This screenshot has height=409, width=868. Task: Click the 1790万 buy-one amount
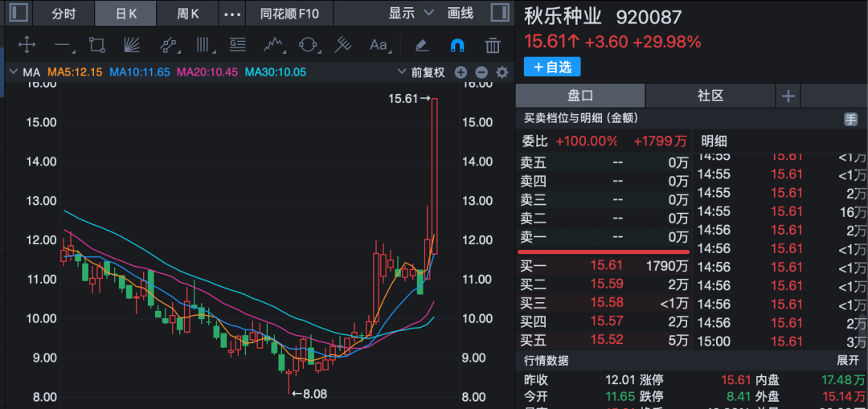click(x=668, y=266)
